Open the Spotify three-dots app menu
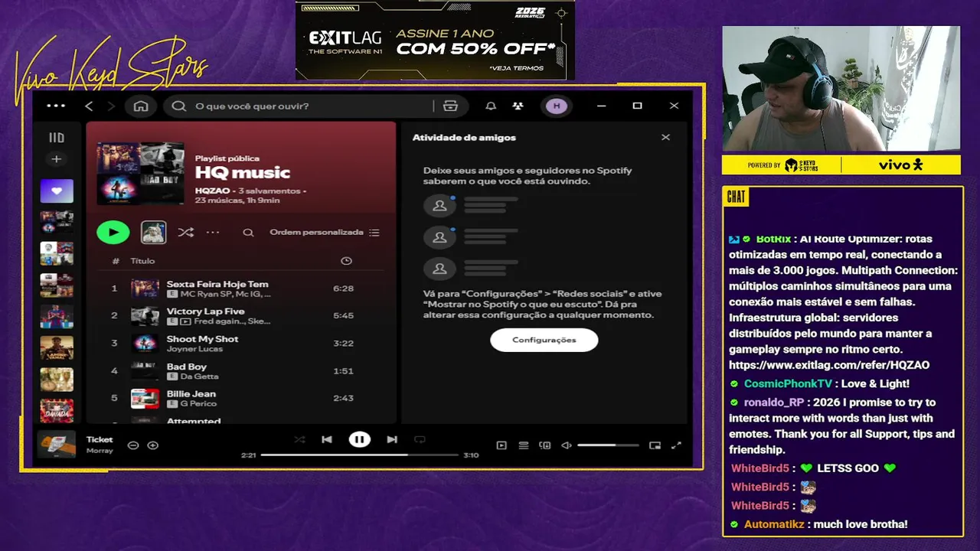Viewport: 980px width, 551px height. [56, 106]
